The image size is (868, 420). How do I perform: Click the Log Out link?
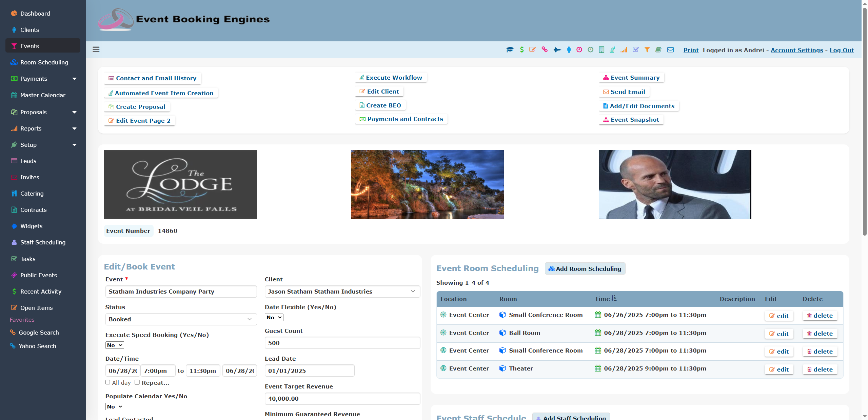coord(842,50)
